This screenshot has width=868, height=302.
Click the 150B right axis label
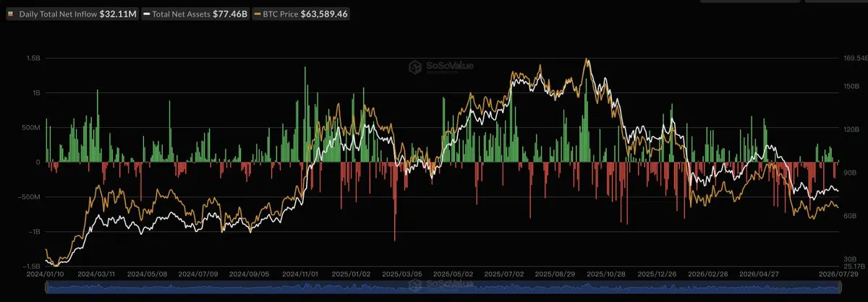pyautogui.click(x=851, y=87)
